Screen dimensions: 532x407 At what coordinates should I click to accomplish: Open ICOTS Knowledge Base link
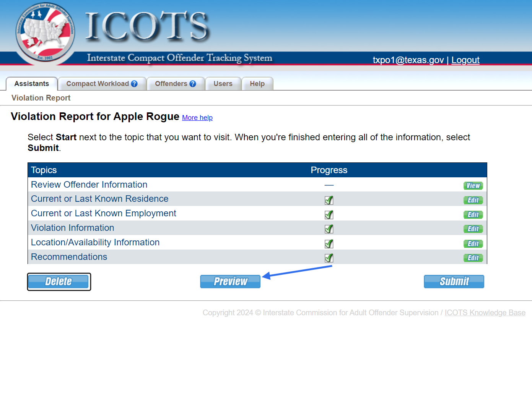coord(485,313)
